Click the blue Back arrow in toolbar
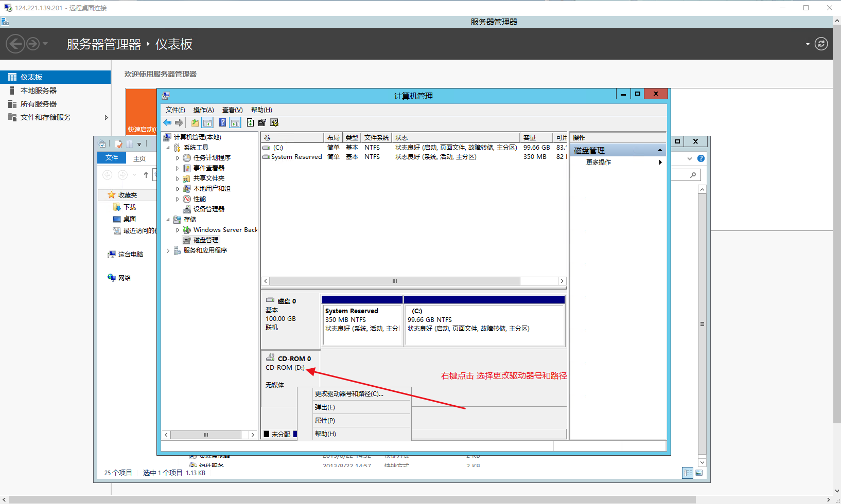This screenshot has width=841, height=504. 167,122
